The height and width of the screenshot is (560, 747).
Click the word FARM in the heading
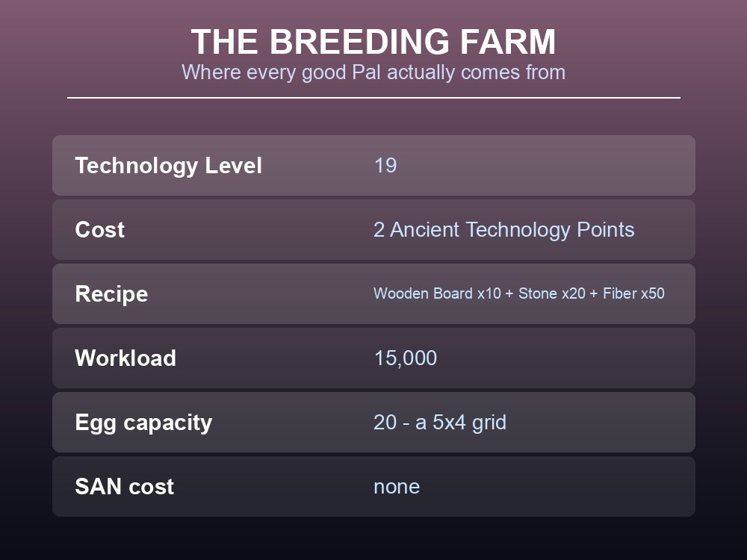(x=508, y=42)
